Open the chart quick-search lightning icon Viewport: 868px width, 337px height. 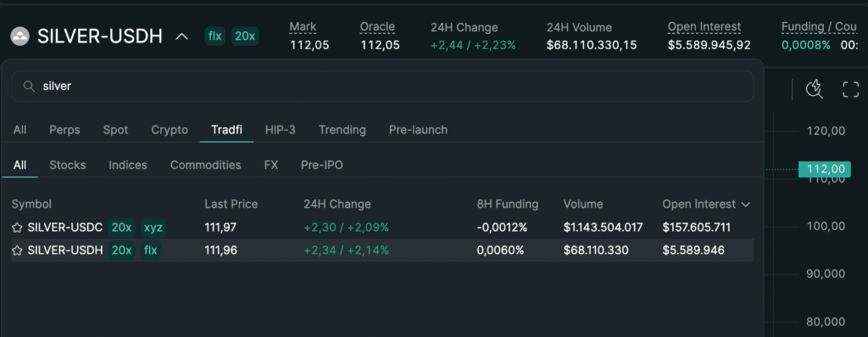pyautogui.click(x=815, y=88)
